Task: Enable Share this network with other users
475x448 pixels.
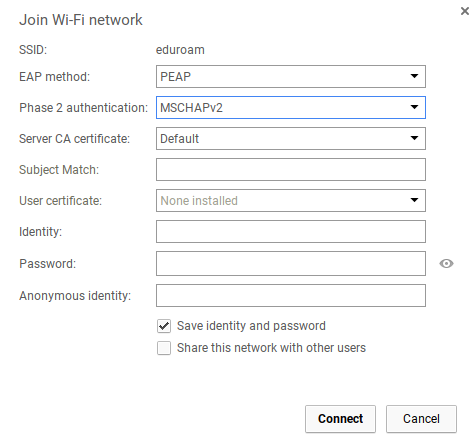Action: pyautogui.click(x=164, y=348)
